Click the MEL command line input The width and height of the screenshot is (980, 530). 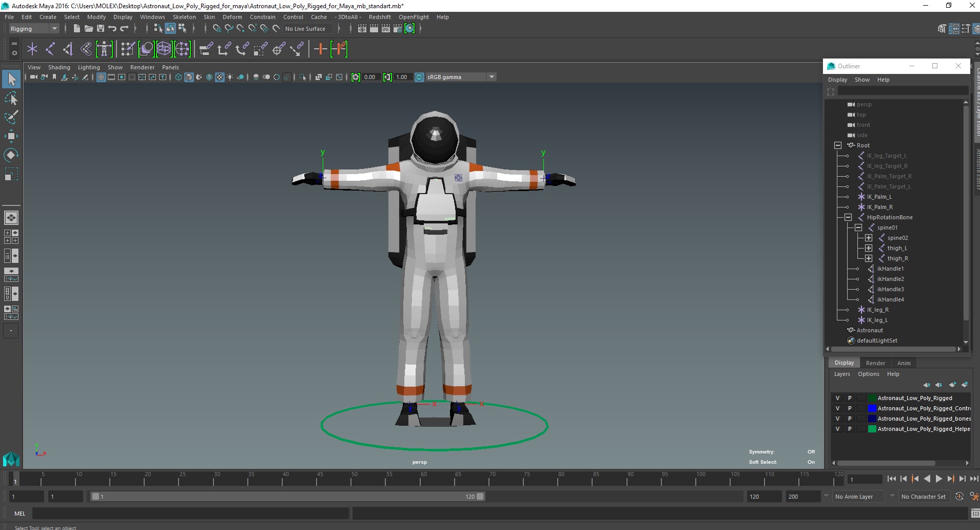190,513
